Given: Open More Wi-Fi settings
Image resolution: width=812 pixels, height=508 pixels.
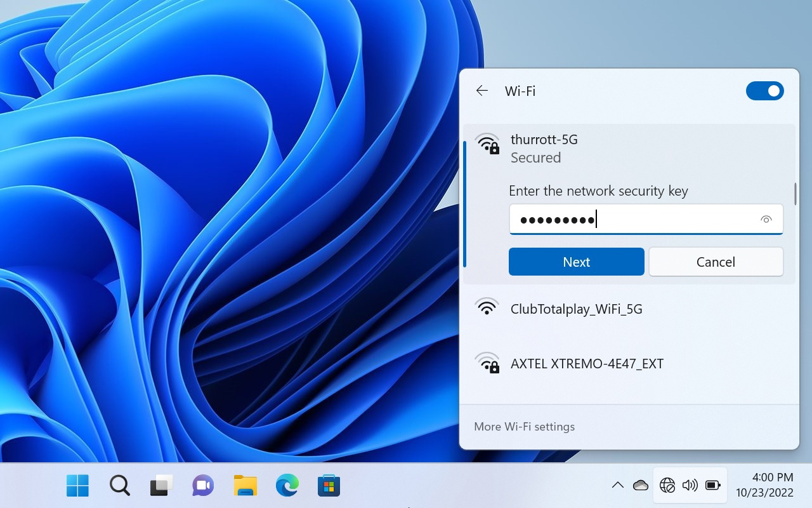Looking at the screenshot, I should pos(524,427).
